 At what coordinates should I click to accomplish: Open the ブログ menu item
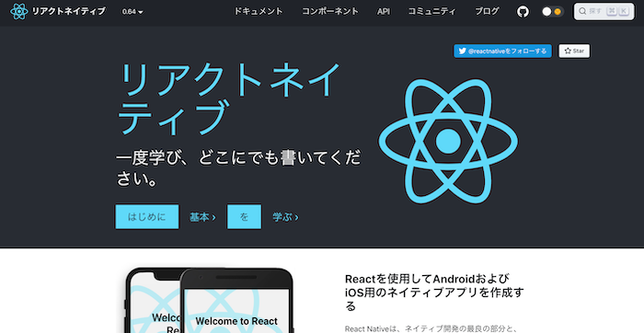coord(487,11)
